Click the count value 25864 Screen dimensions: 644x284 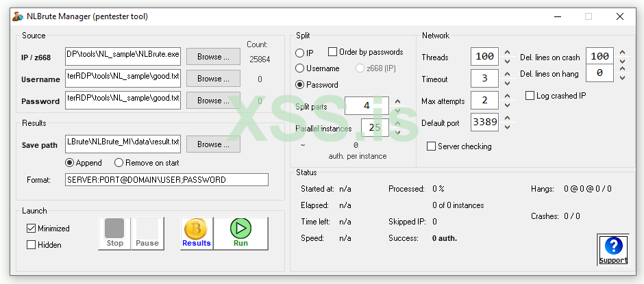coord(260,60)
